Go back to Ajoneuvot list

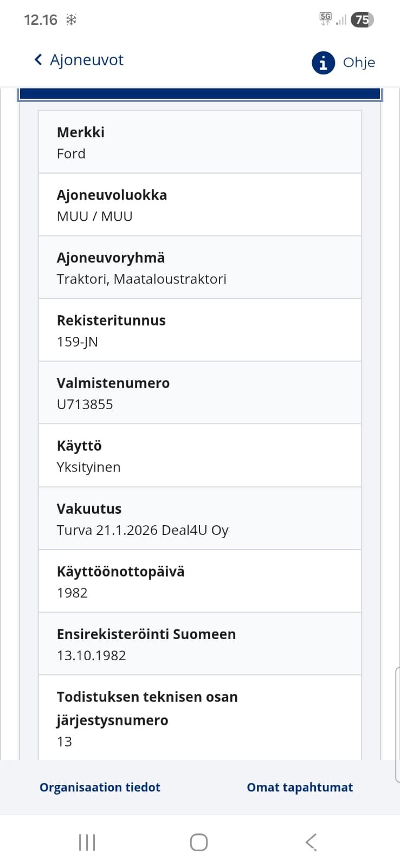[87, 60]
